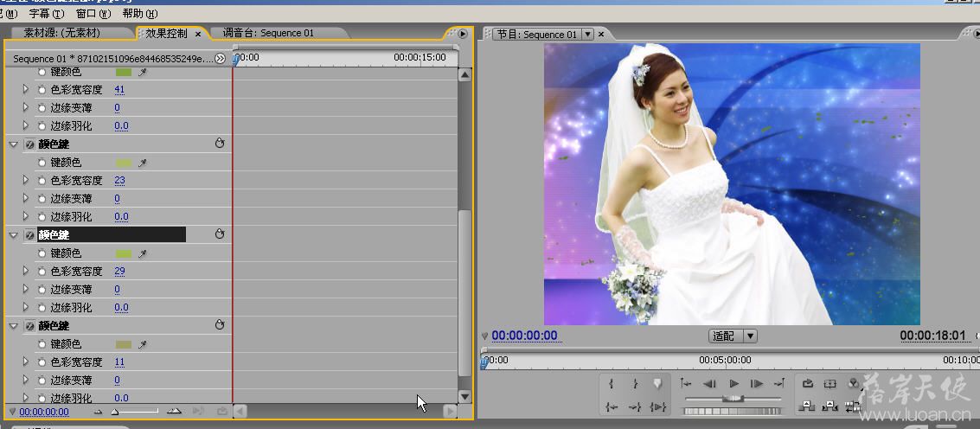Viewport: 980px width, 429px height.
Task: Open the 字幕(T) menu
Action: [x=46, y=13]
